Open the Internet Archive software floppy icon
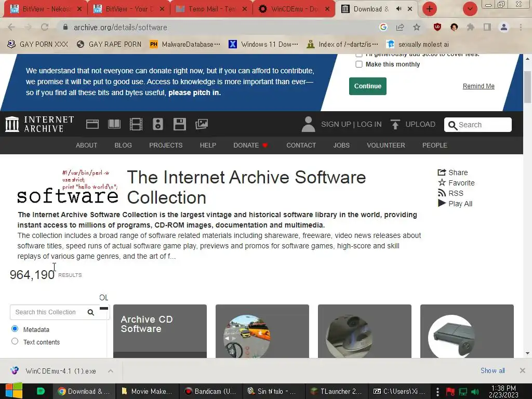Image resolution: width=532 pixels, height=399 pixels. point(179,124)
